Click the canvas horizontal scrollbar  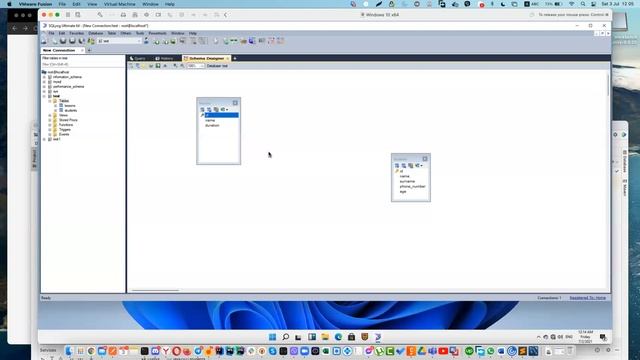(155, 291)
